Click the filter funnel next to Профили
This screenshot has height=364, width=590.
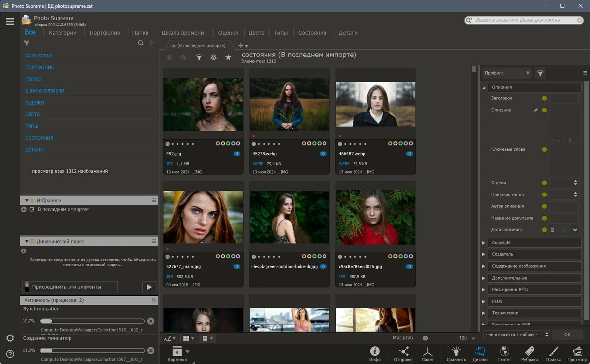(540, 73)
